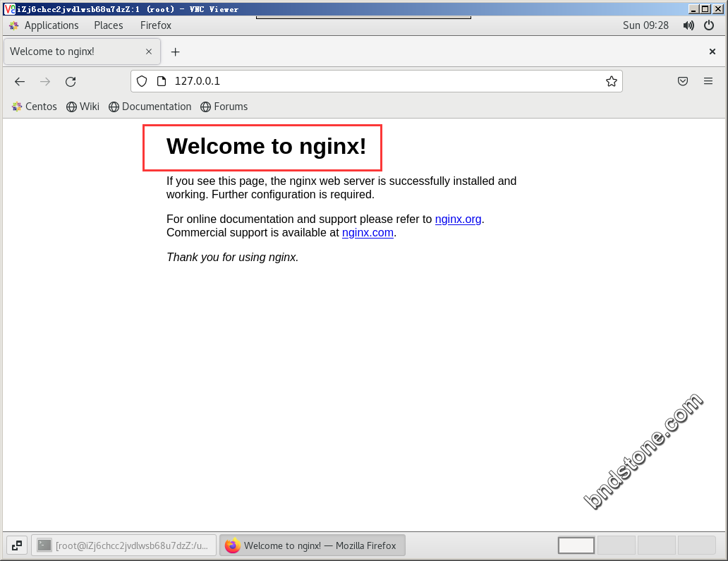This screenshot has width=728, height=561.
Task: Reload the page with the refresh icon
Action: click(x=71, y=82)
